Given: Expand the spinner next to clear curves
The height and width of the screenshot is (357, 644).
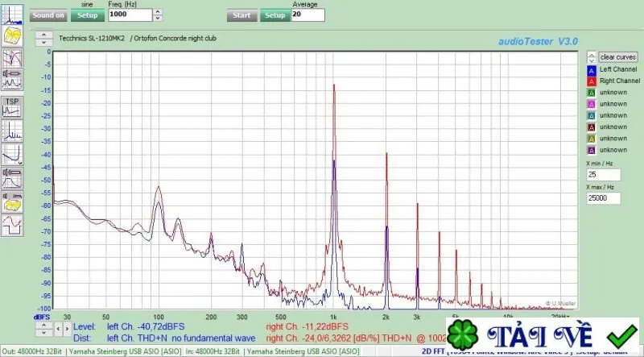Looking at the screenshot, I should coord(592,57).
